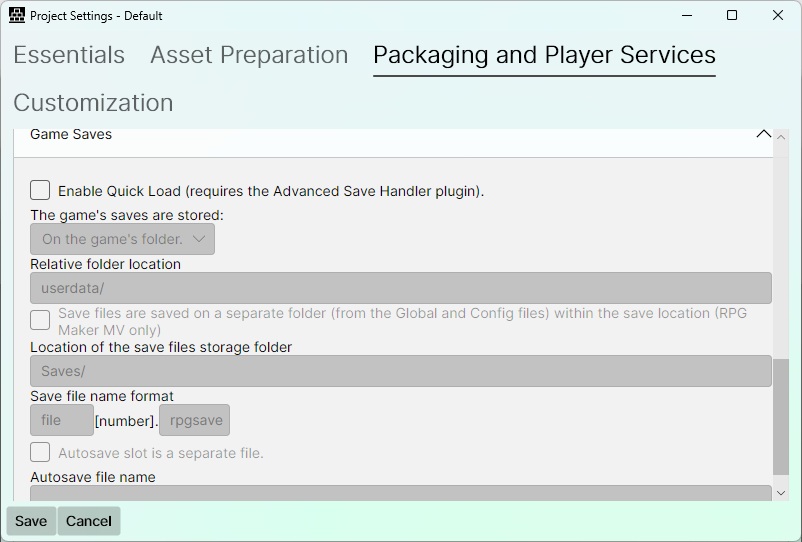Minimize the Project Settings window
The height and width of the screenshot is (542, 802).
tap(687, 15)
